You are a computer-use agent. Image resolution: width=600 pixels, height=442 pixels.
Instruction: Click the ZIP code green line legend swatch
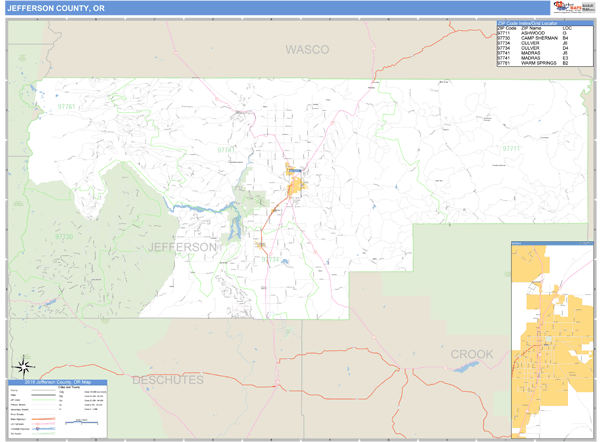(x=43, y=400)
